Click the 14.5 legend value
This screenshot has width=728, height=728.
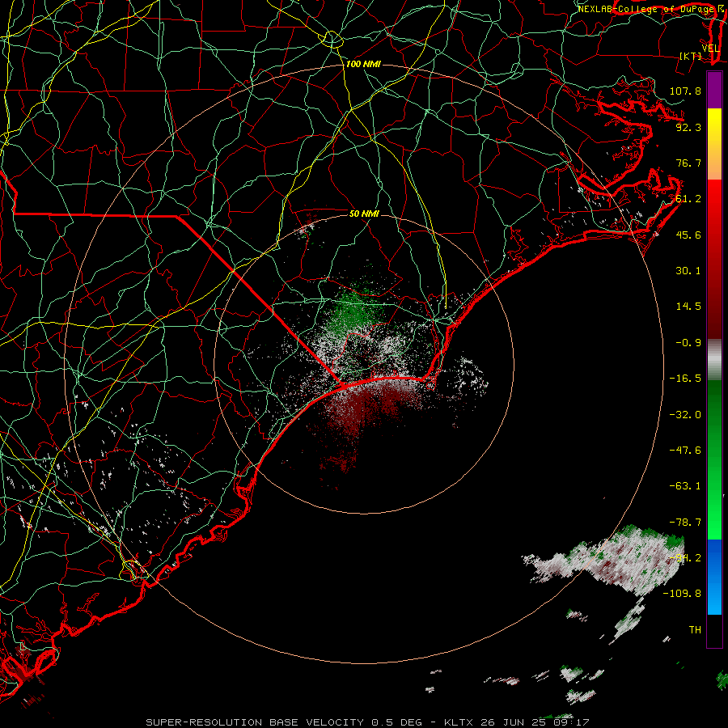tap(688, 307)
